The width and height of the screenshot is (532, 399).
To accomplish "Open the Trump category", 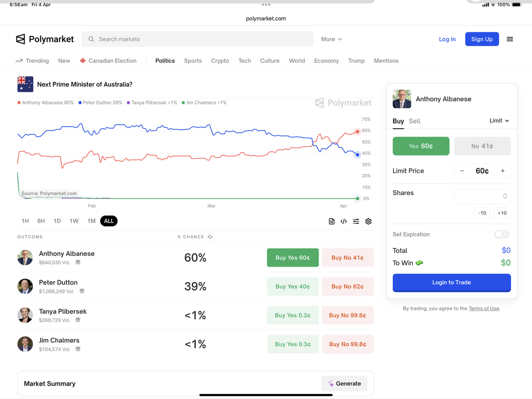I will point(356,61).
